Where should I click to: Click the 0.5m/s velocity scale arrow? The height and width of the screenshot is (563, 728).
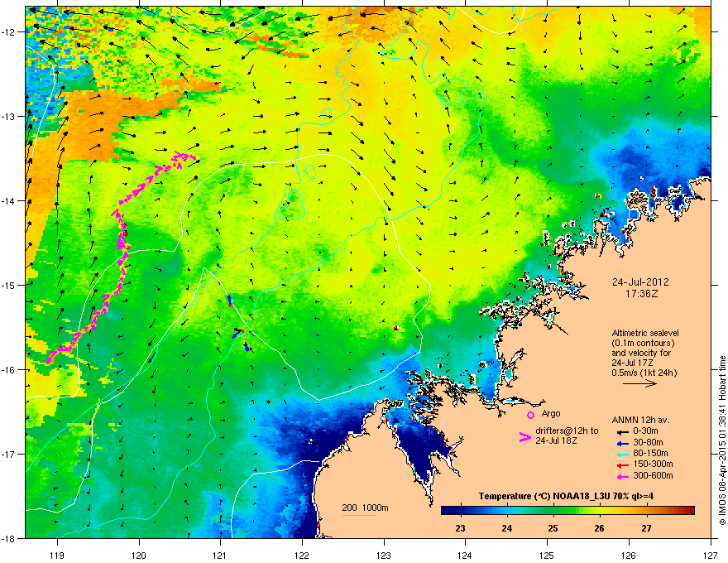click(639, 383)
